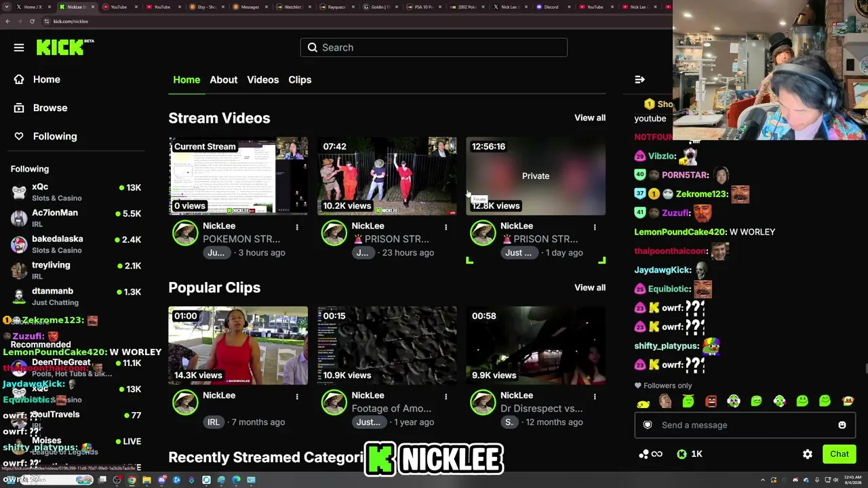The width and height of the screenshot is (868, 488).
Task: Open Microsoft Edge from the taskbar
Action: [x=236, y=480]
